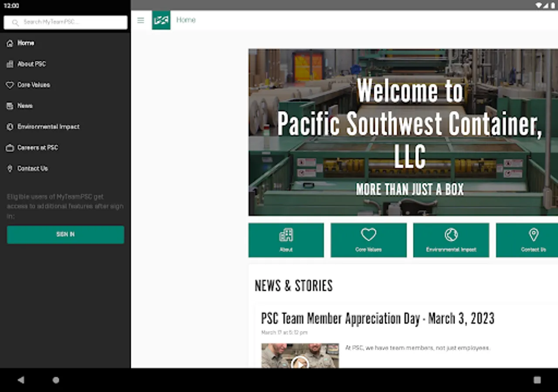Tap the Android recent apps square
The height and width of the screenshot is (392, 558).
pos(537,380)
